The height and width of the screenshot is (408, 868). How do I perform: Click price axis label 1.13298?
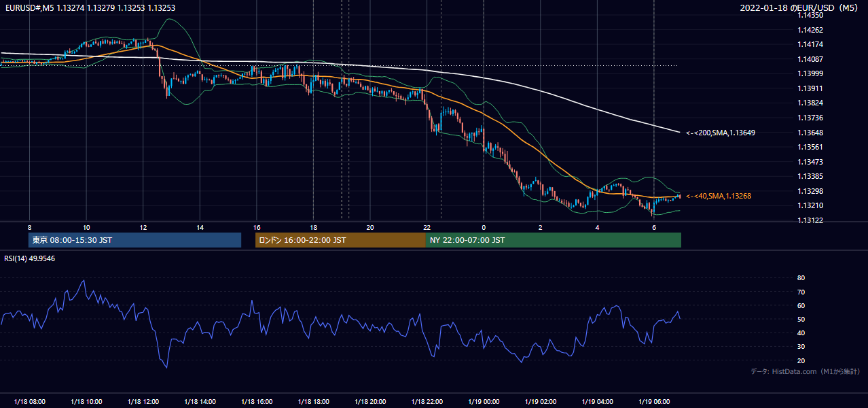(810, 191)
